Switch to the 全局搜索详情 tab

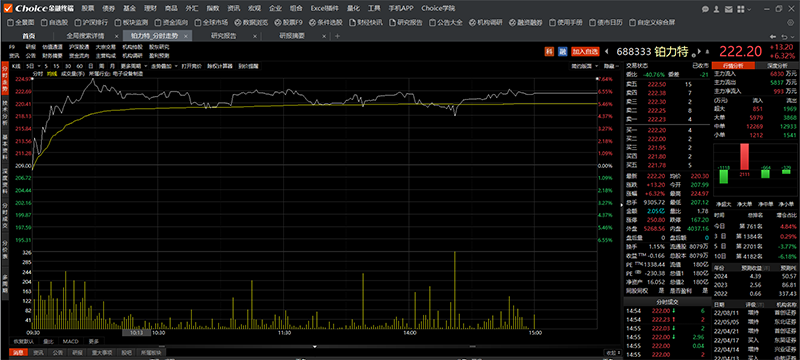85,36
